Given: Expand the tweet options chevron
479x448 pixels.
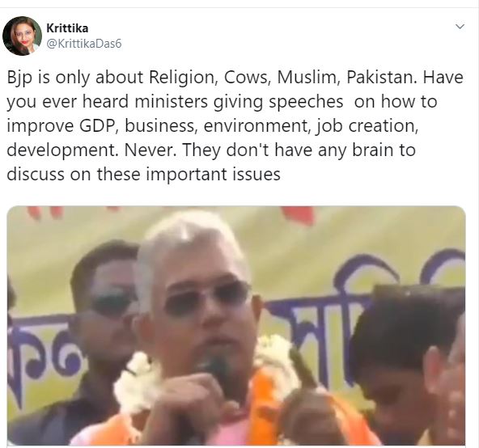Looking at the screenshot, I should 460,27.
